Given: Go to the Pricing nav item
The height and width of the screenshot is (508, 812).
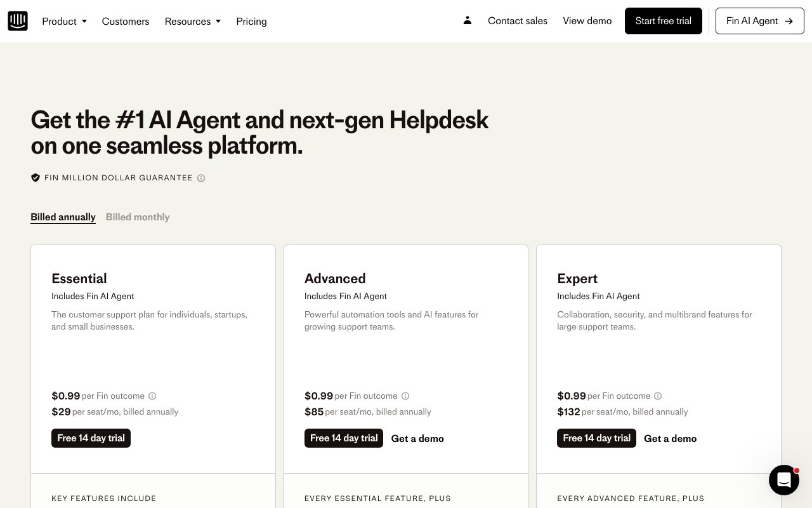Looking at the screenshot, I should 251,22.
